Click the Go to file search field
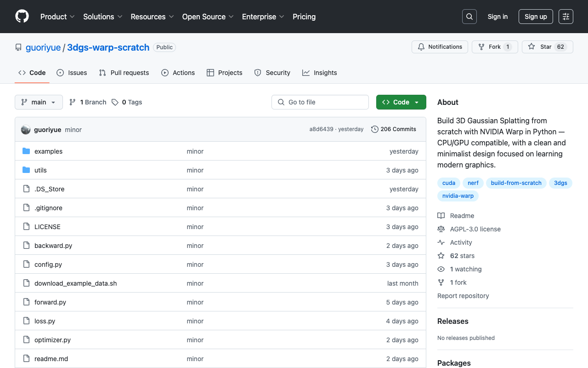The width and height of the screenshot is (588, 368). (x=320, y=102)
